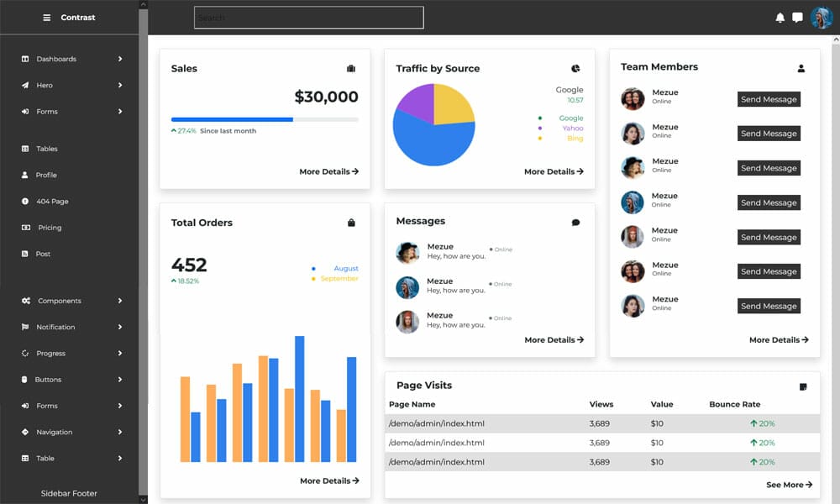Click the briefcase icon on the Sales card
This screenshot has height=504, width=840.
[352, 69]
